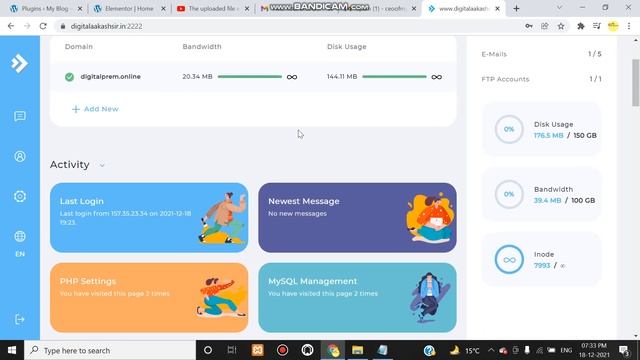Switch to the Plugins My Blog tab
The width and height of the screenshot is (640, 360).
click(46, 8)
